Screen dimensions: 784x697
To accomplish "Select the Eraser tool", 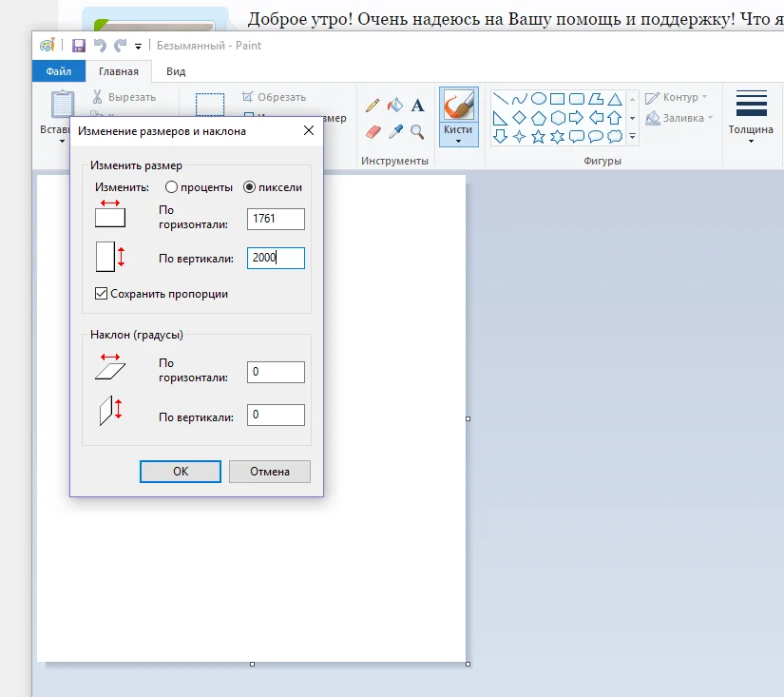I will point(373,132).
